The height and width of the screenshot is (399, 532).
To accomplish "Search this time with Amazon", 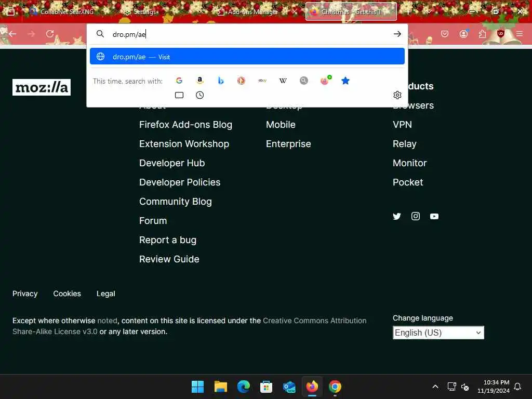I will tap(200, 81).
